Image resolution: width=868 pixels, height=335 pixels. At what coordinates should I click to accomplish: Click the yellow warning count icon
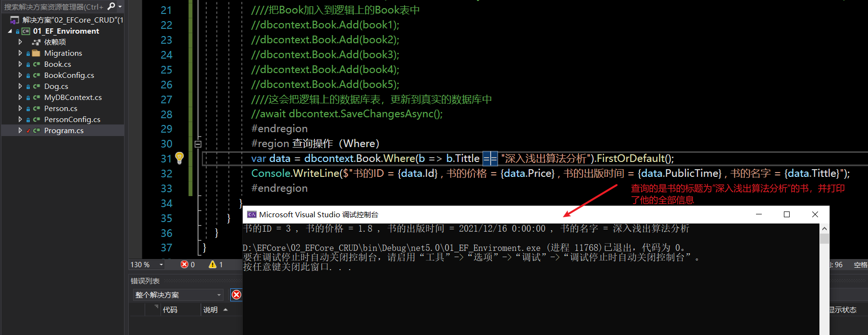[x=212, y=264]
